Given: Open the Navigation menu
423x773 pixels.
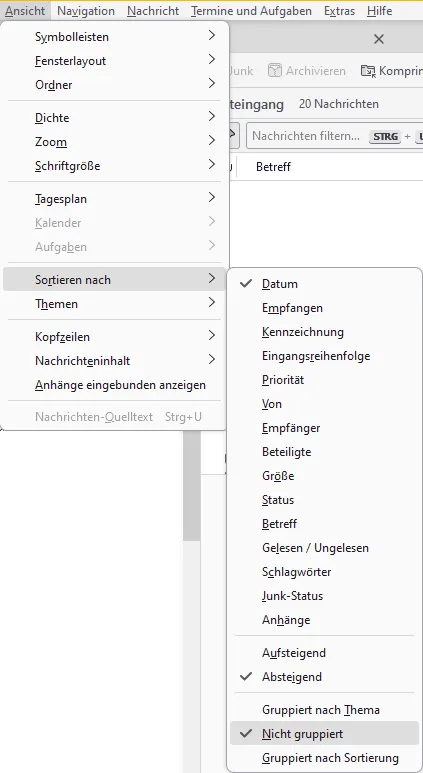Looking at the screenshot, I should coord(86,10).
